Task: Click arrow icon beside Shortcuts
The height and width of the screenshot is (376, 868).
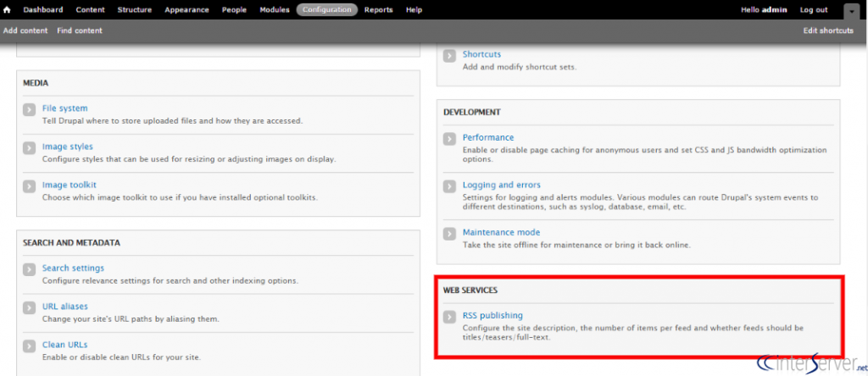Action: click(x=449, y=56)
